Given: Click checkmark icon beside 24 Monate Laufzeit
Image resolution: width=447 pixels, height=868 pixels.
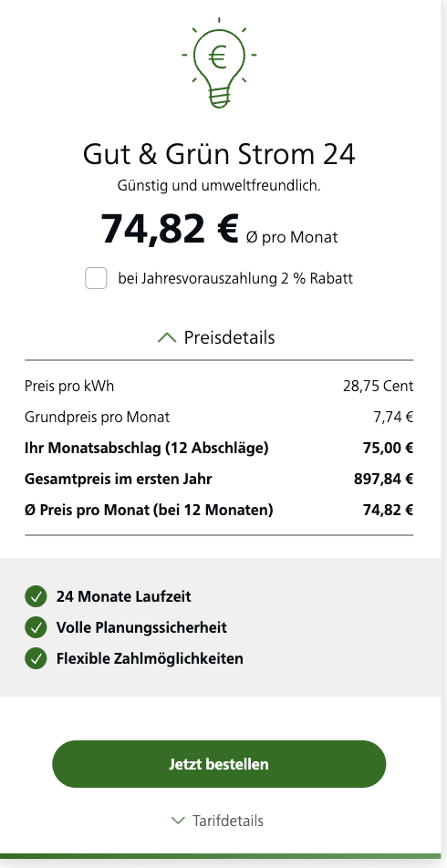Looking at the screenshot, I should (x=36, y=596).
